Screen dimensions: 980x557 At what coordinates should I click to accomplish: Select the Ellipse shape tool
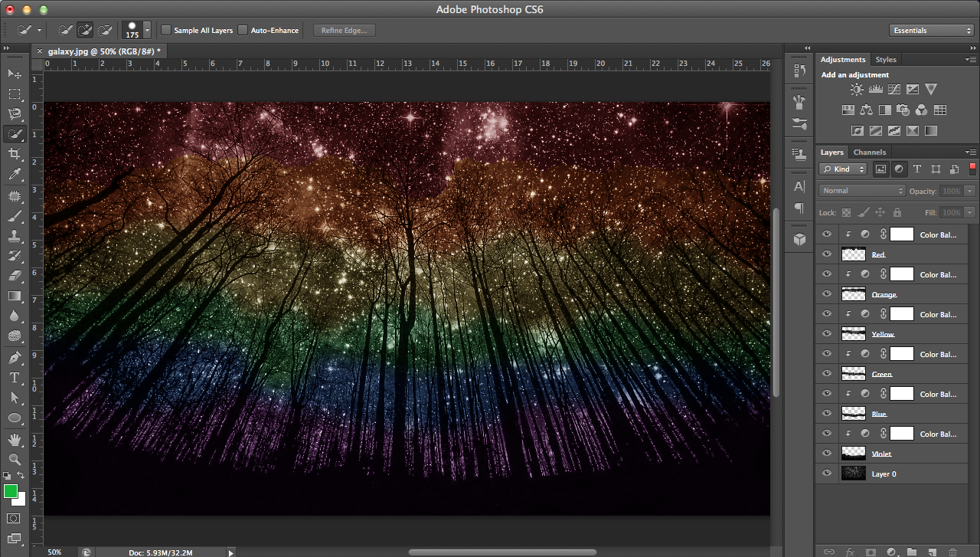pos(15,418)
